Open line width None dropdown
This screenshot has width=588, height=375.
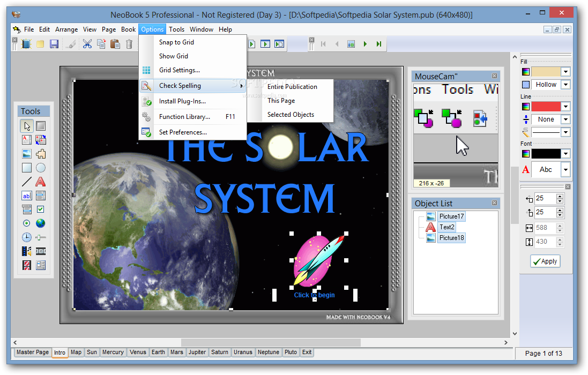pos(565,119)
